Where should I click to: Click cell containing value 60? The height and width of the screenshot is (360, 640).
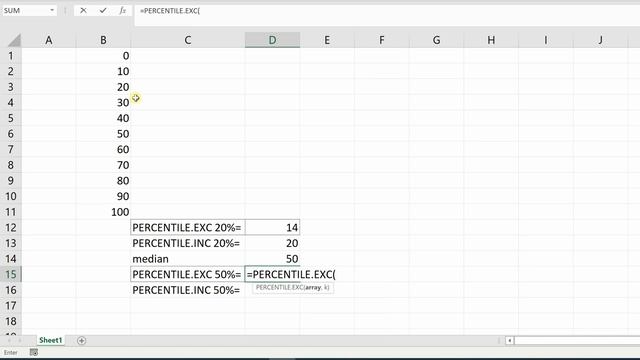103,149
